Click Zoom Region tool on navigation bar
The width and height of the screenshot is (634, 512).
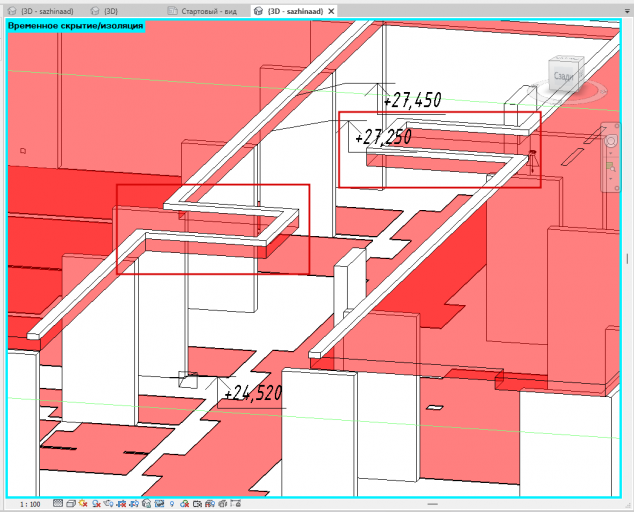click(x=611, y=167)
